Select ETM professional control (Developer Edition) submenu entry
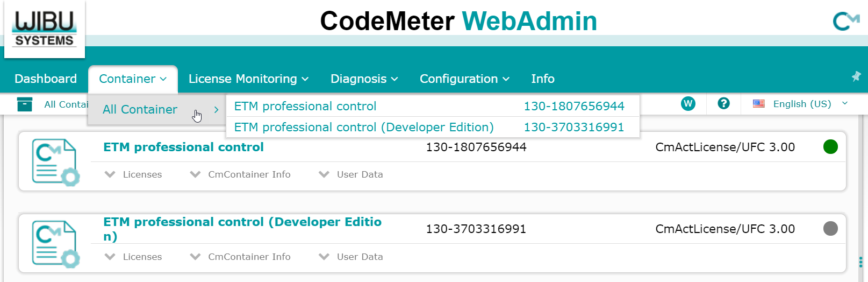Image resolution: width=868 pixels, height=282 pixels. 364,127
